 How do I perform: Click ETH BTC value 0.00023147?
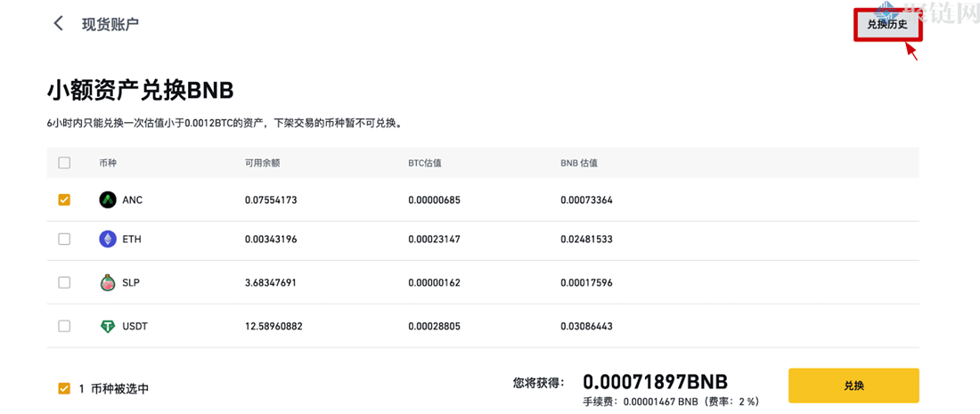pyautogui.click(x=435, y=239)
